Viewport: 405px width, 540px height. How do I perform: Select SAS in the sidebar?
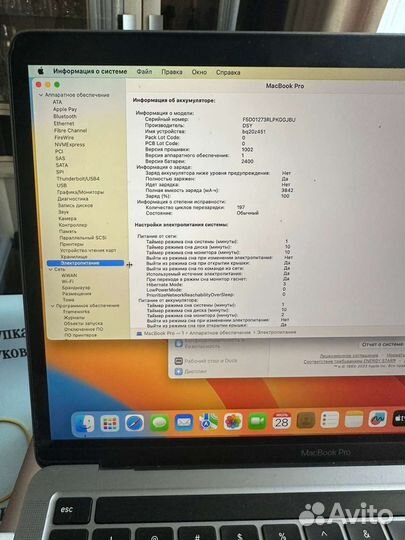(x=60, y=158)
